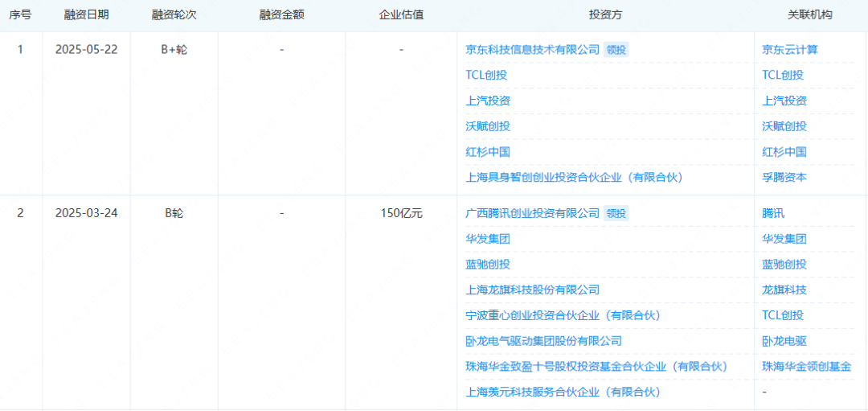The width and height of the screenshot is (868, 411).
Task: Click the 关联机构 column header
Action: point(810,15)
